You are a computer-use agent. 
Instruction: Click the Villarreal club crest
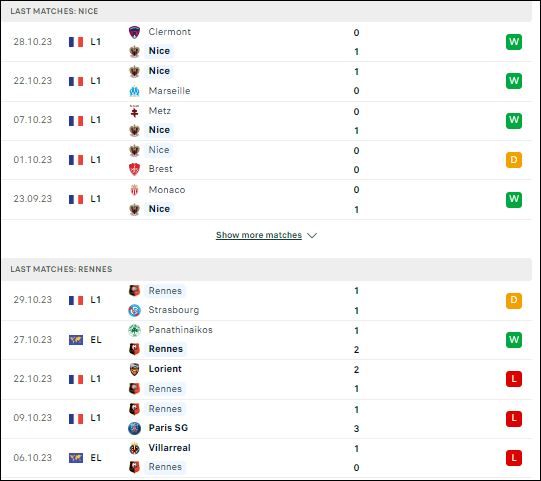click(x=134, y=448)
